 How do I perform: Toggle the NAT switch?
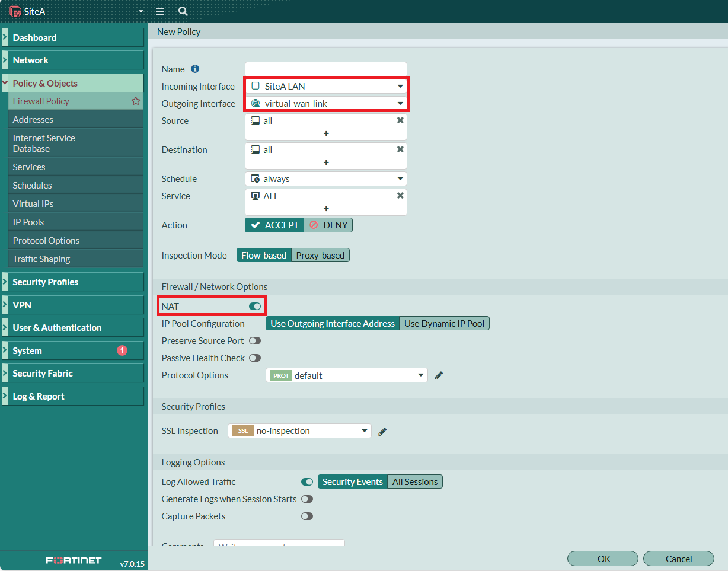point(255,306)
